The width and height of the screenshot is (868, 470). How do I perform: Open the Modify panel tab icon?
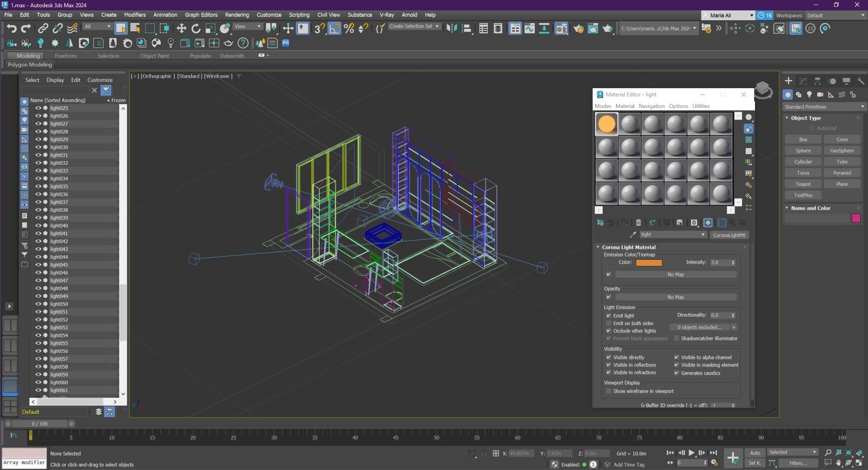803,81
